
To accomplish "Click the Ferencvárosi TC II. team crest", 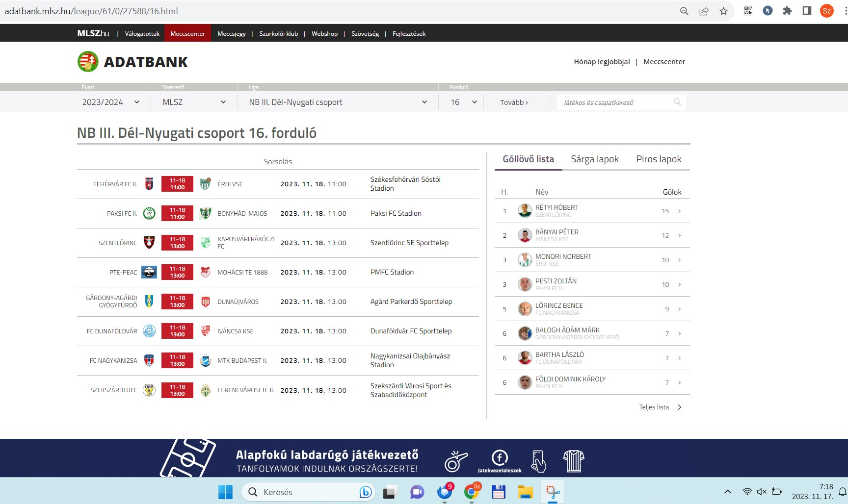I will [206, 390].
